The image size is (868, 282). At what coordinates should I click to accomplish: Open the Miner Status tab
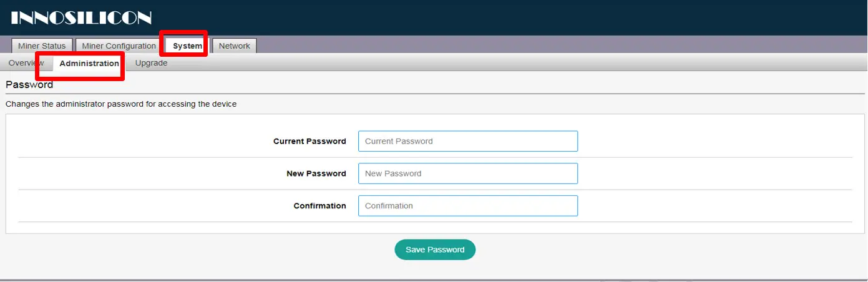click(x=42, y=46)
